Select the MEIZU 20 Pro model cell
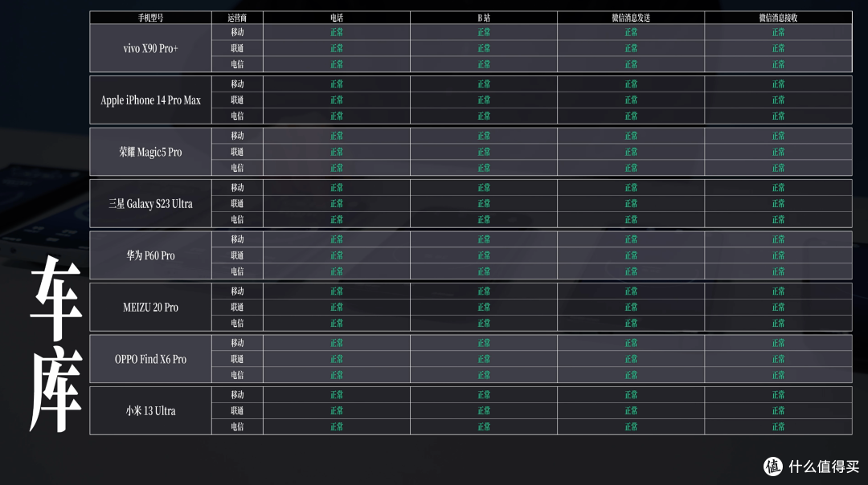Viewport: 868px width, 485px height. click(150, 307)
